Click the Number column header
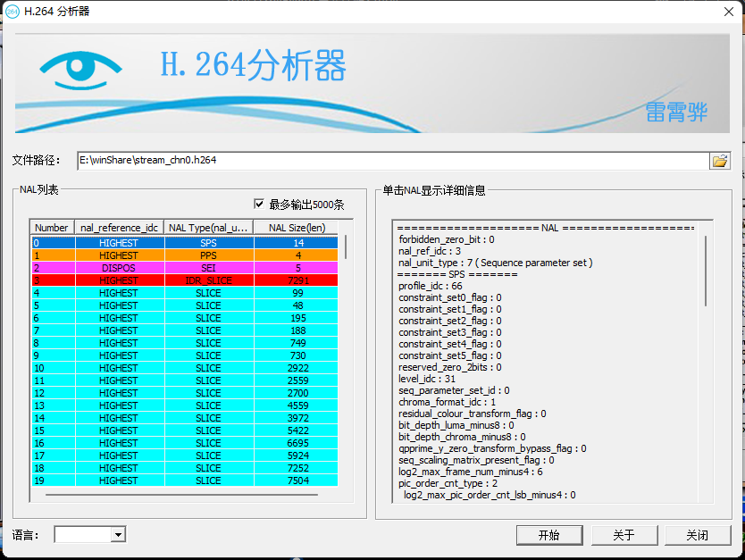The width and height of the screenshot is (745, 560). (52, 227)
